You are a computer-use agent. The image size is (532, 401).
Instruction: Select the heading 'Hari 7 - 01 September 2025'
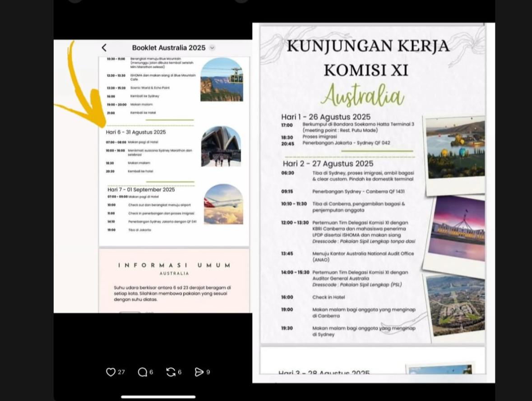[x=141, y=189]
